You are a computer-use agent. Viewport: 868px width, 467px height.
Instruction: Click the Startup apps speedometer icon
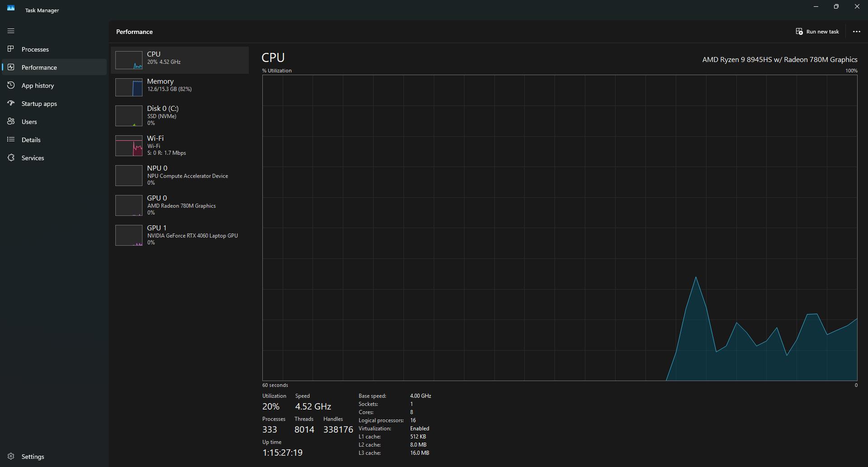coord(11,103)
